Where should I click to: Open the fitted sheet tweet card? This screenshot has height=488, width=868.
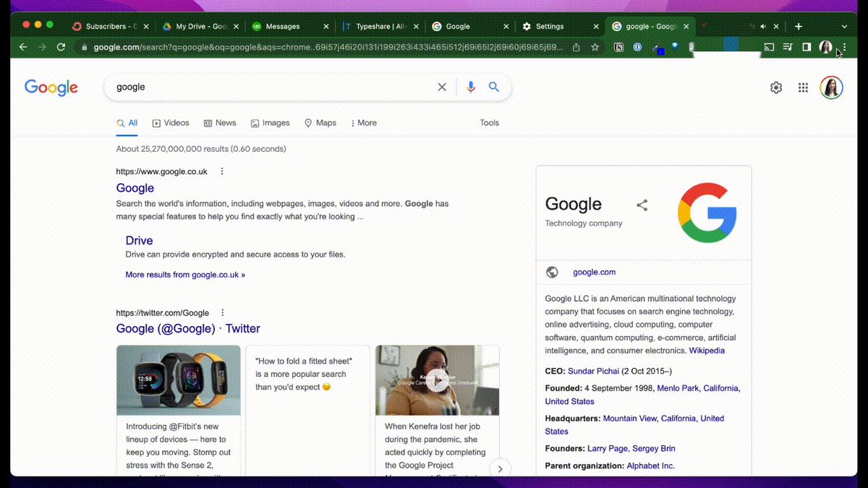click(x=307, y=410)
